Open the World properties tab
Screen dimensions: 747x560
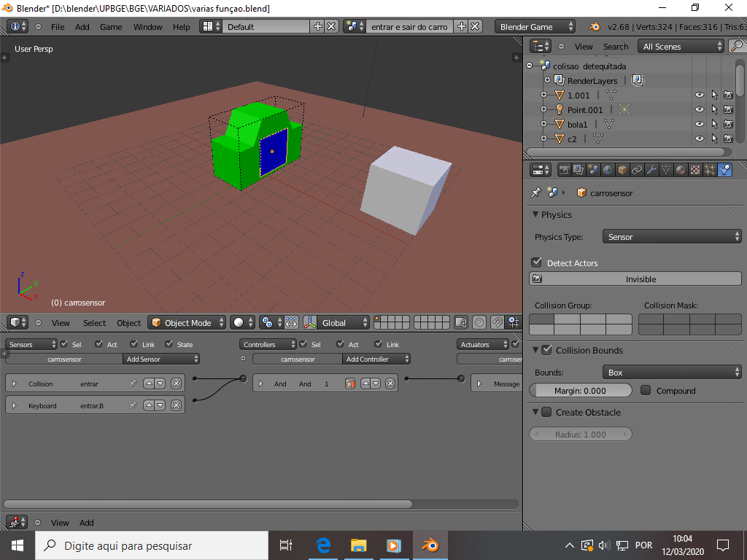click(608, 170)
